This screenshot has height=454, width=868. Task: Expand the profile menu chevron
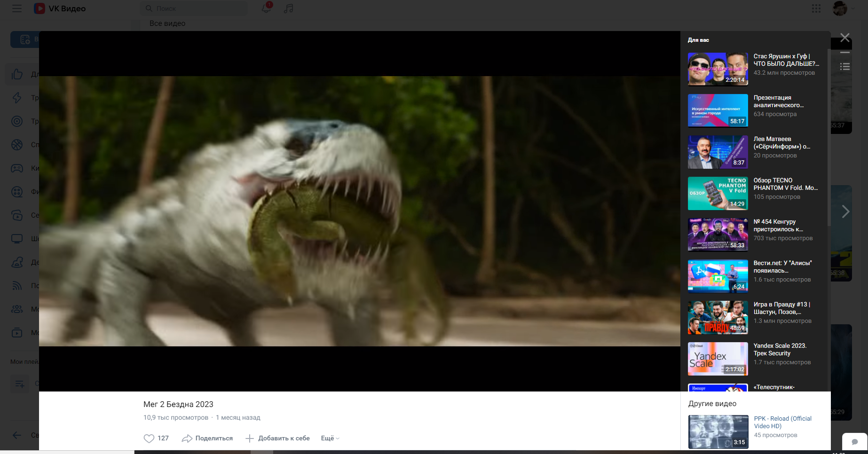(853, 8)
